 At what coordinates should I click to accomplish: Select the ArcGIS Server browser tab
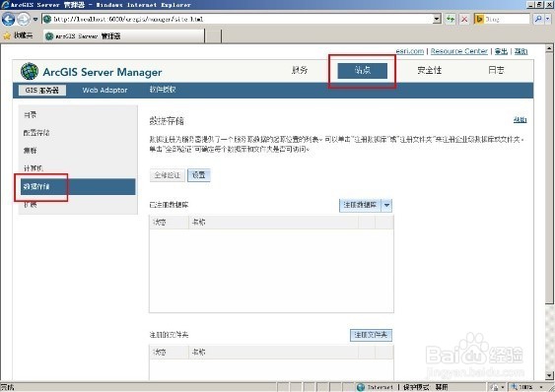click(x=124, y=35)
